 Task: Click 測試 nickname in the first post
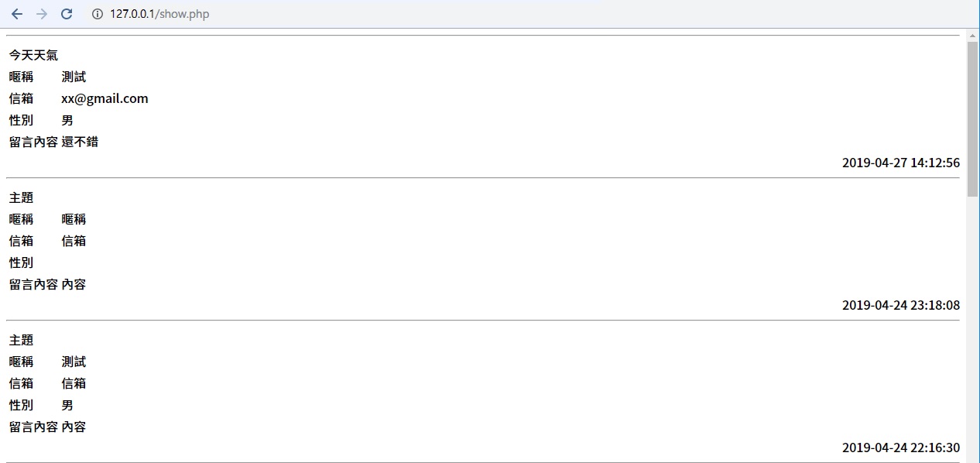[74, 77]
